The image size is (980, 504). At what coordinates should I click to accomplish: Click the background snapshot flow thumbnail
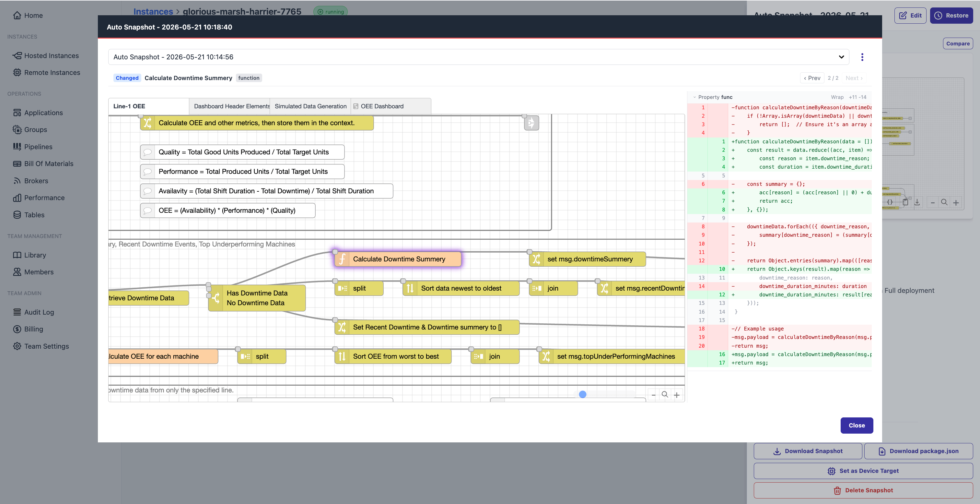tap(923, 143)
